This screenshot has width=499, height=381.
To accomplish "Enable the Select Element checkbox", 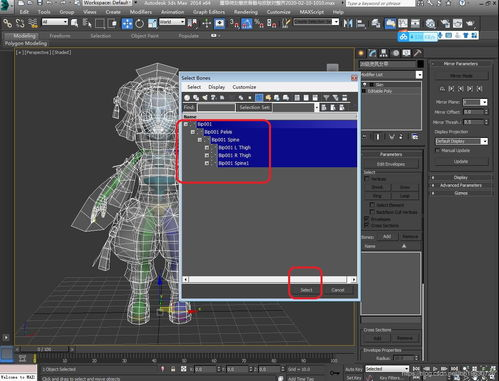I will pos(372,205).
